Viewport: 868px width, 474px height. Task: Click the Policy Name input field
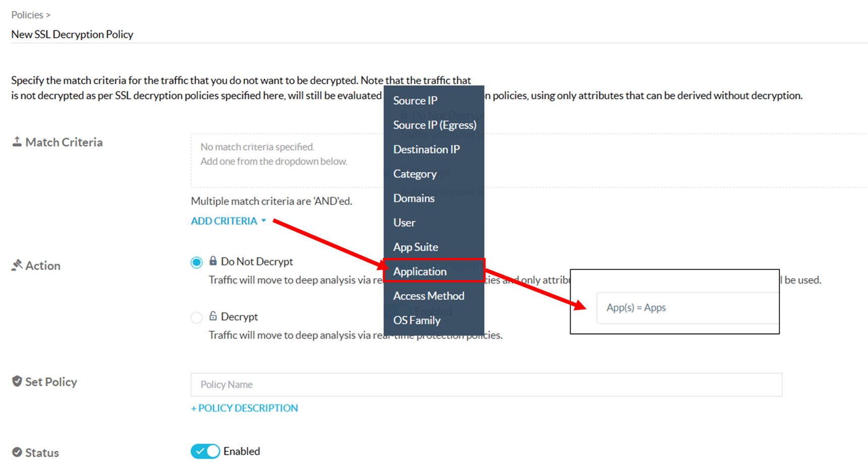click(x=486, y=385)
